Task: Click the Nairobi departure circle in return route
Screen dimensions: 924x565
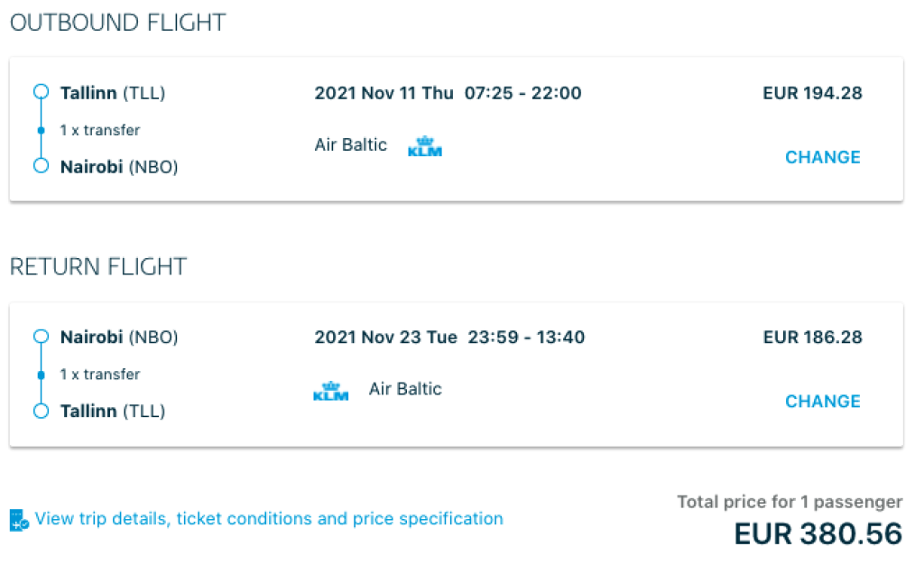Action: [41, 337]
